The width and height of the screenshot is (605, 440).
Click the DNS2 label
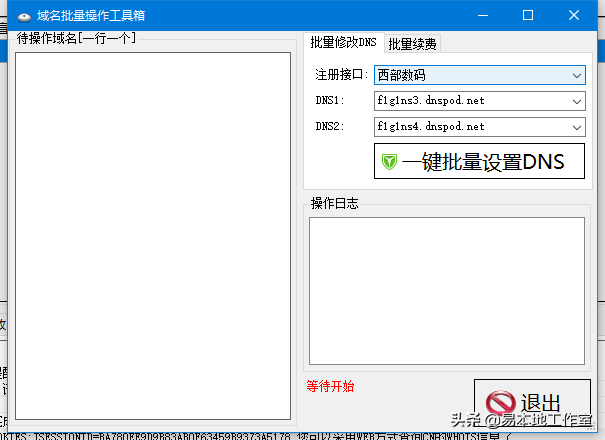(x=330, y=126)
